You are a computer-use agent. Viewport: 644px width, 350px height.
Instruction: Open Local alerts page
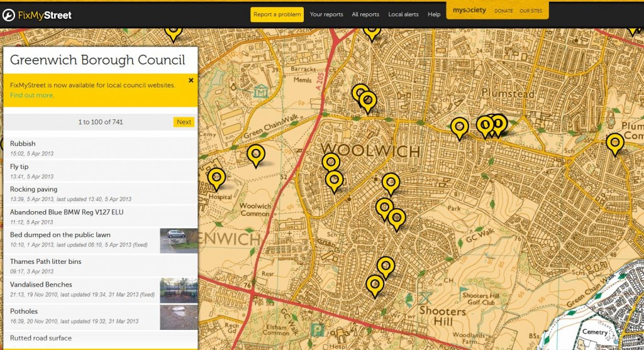[x=403, y=14]
